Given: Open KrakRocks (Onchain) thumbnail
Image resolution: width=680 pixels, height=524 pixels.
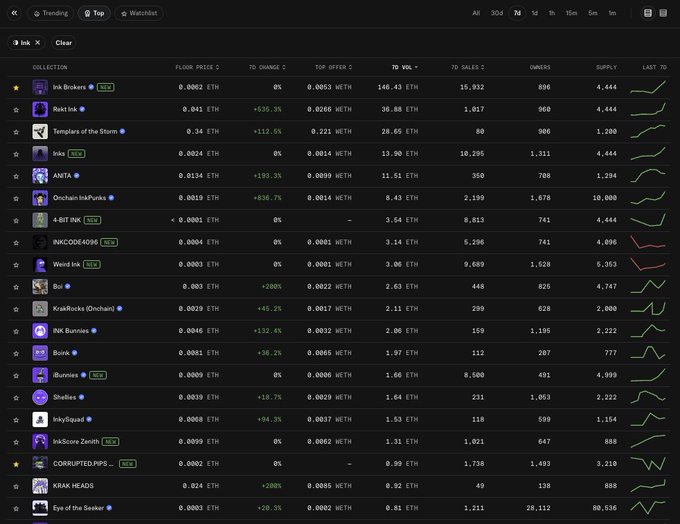Looking at the screenshot, I should (40, 308).
